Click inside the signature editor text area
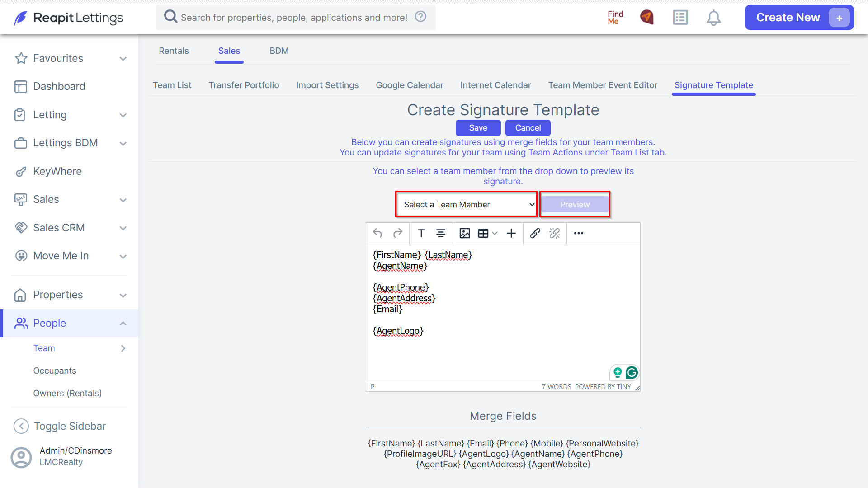Screen dimensions: 868x488 [503, 312]
